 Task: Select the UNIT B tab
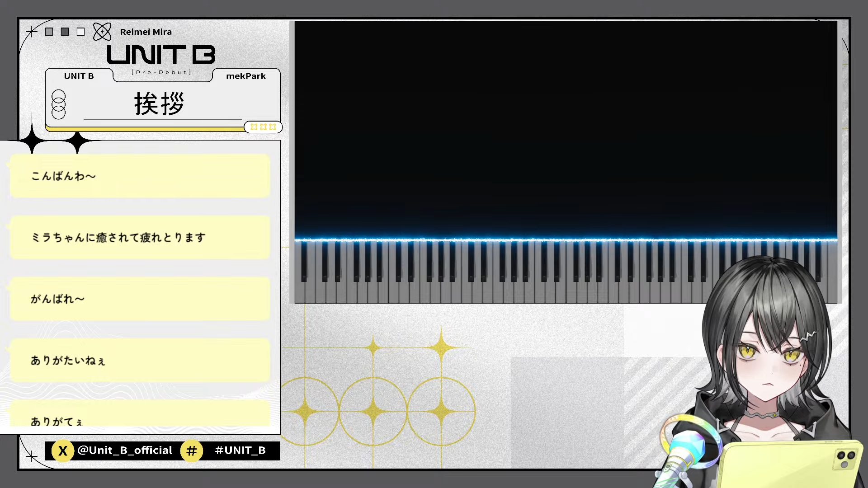79,76
